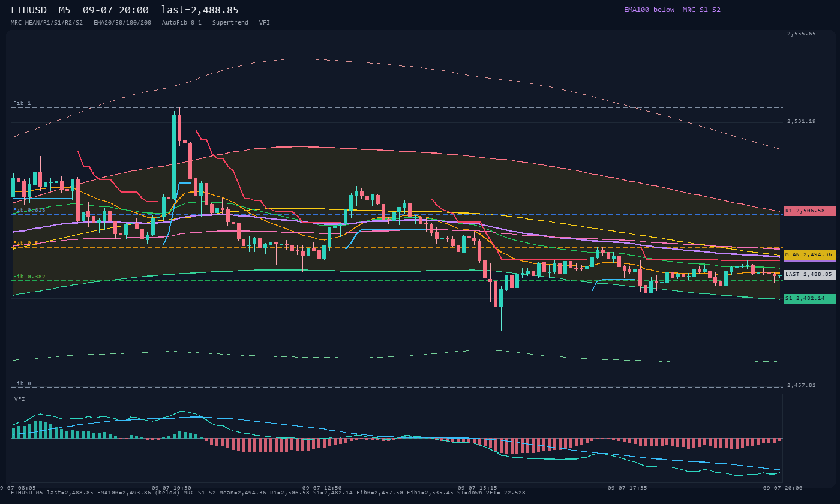Click the MRC MEAN/R1/S1/R2/S2 legend label
The height and width of the screenshot is (504, 840).
click(47, 22)
